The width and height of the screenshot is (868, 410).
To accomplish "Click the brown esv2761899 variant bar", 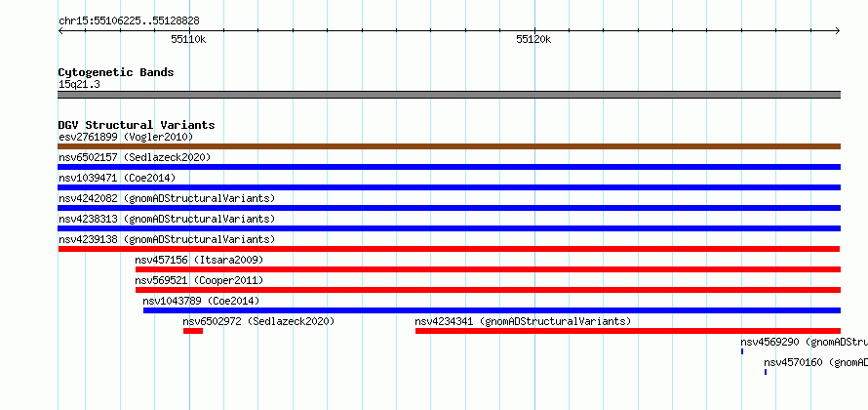I will (449, 146).
